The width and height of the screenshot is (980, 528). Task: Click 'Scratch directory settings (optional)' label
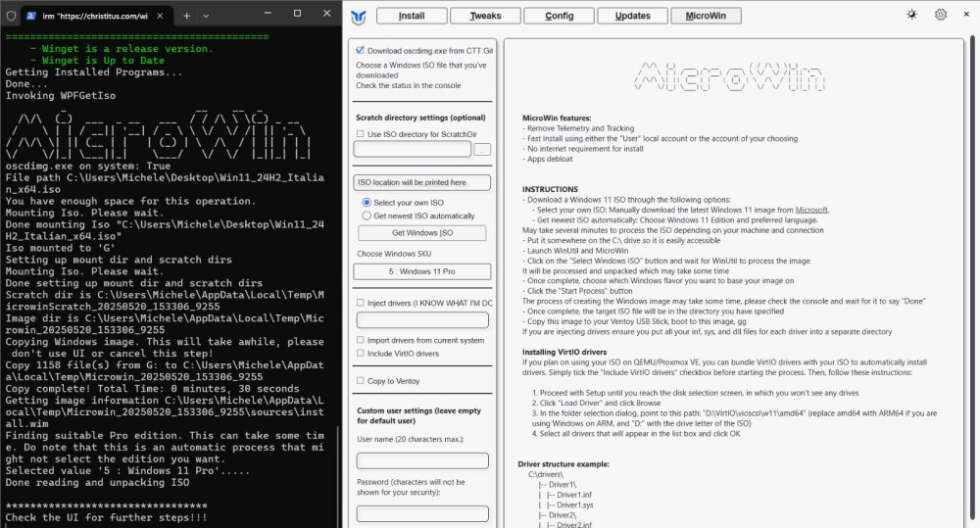[420, 118]
